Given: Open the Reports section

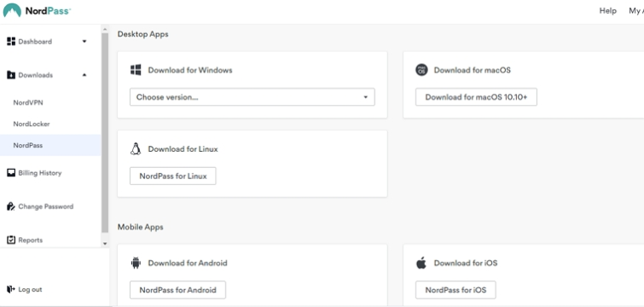Looking at the screenshot, I should (31, 240).
